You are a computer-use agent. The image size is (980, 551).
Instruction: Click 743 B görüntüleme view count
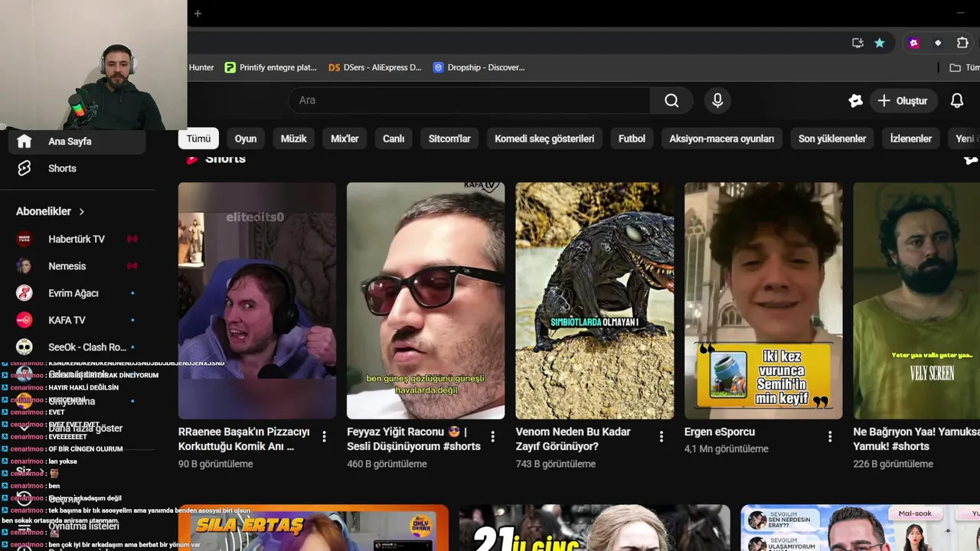(x=556, y=464)
